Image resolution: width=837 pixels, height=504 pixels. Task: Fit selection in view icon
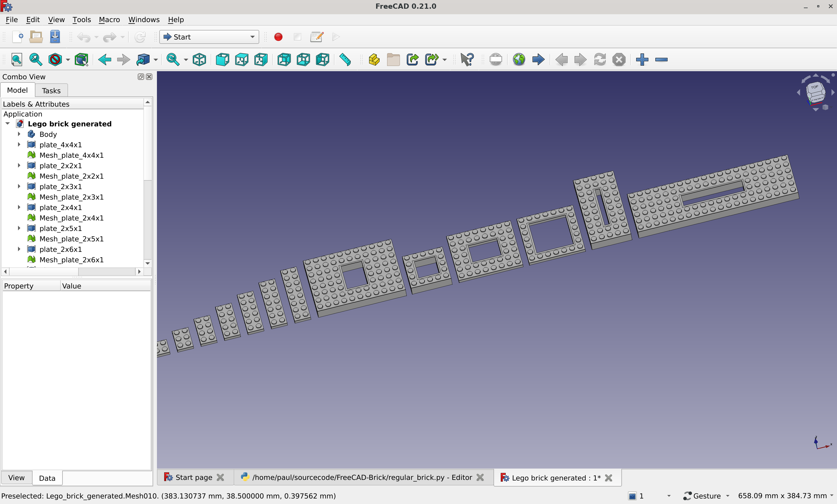coord(36,60)
